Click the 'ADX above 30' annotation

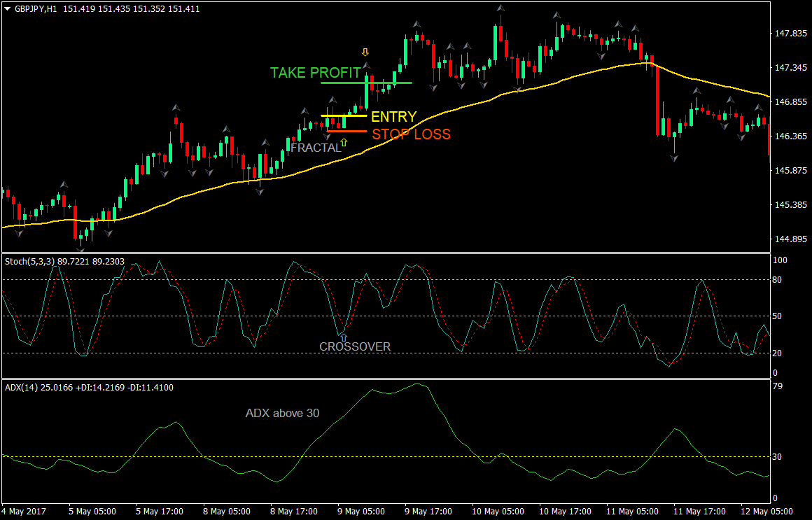tap(282, 414)
